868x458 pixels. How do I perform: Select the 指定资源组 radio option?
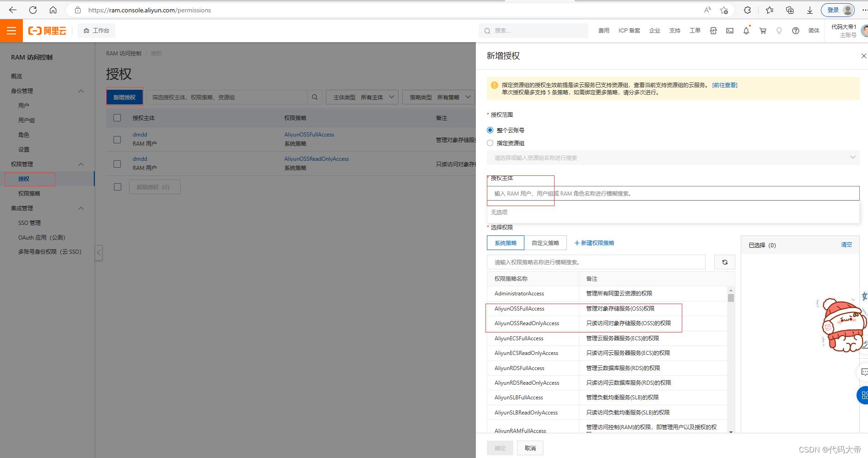(490, 143)
